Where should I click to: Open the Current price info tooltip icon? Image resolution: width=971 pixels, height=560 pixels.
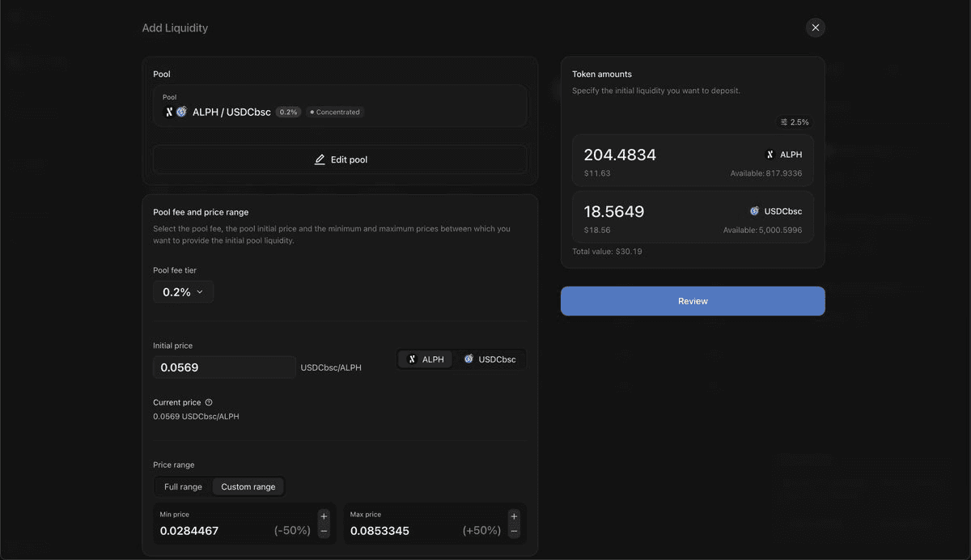click(208, 401)
